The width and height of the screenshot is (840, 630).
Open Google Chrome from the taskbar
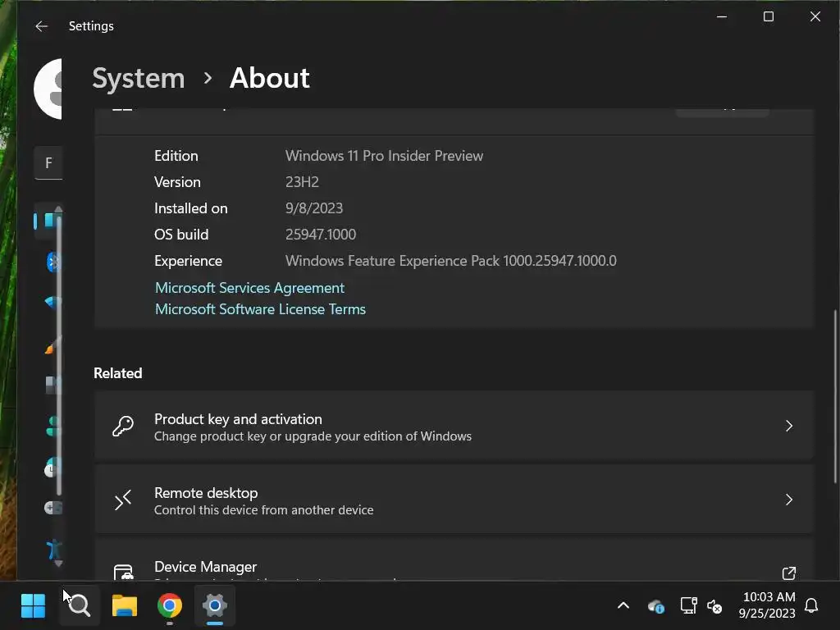pos(169,606)
